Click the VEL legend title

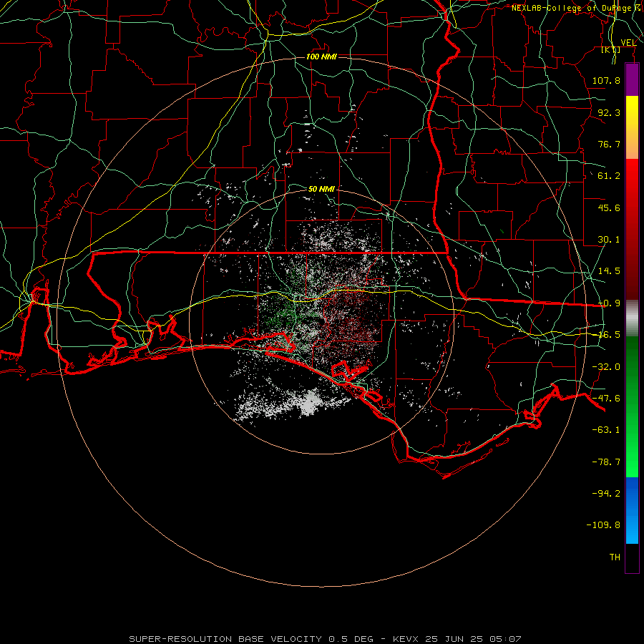[x=628, y=42]
